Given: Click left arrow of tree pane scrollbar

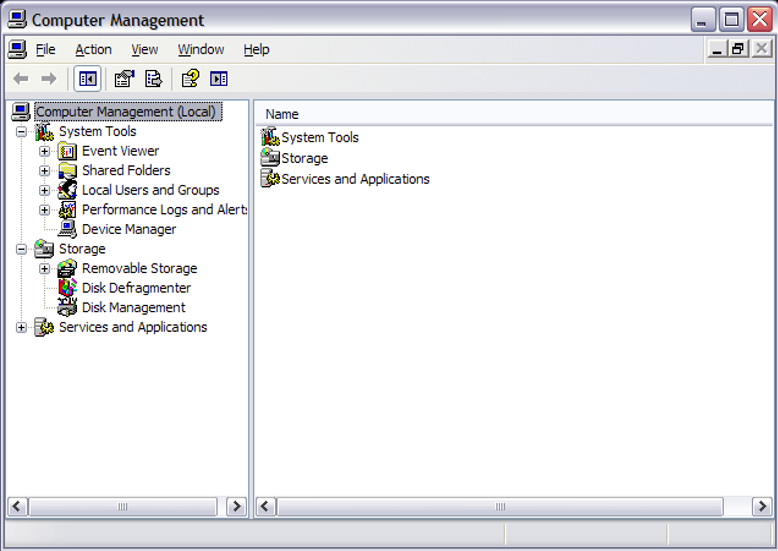Looking at the screenshot, I should point(17,506).
